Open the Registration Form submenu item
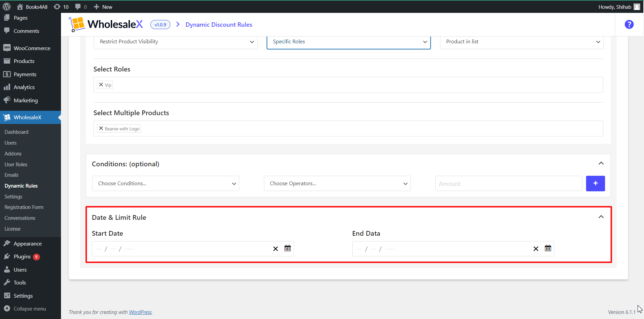This screenshot has height=319, width=644. [24, 207]
